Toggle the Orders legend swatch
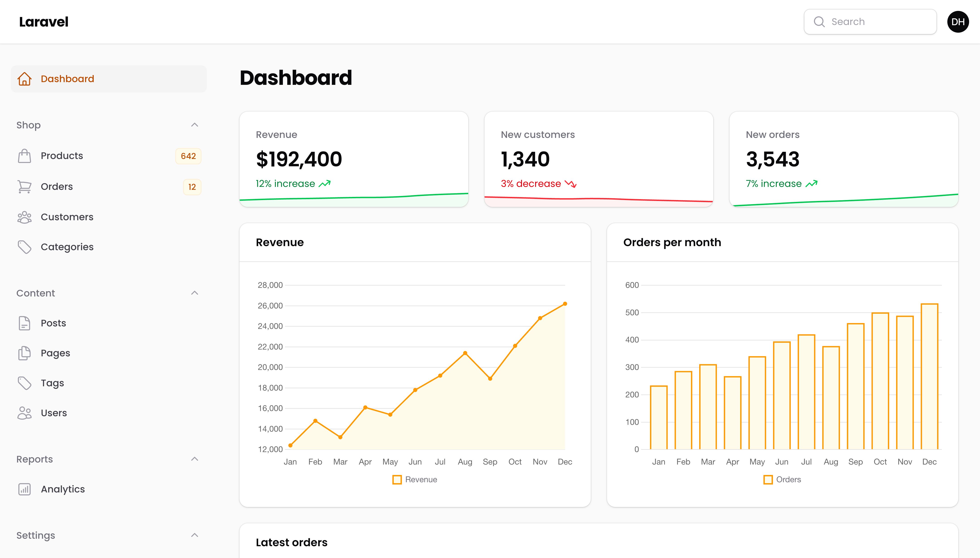 [x=768, y=480]
